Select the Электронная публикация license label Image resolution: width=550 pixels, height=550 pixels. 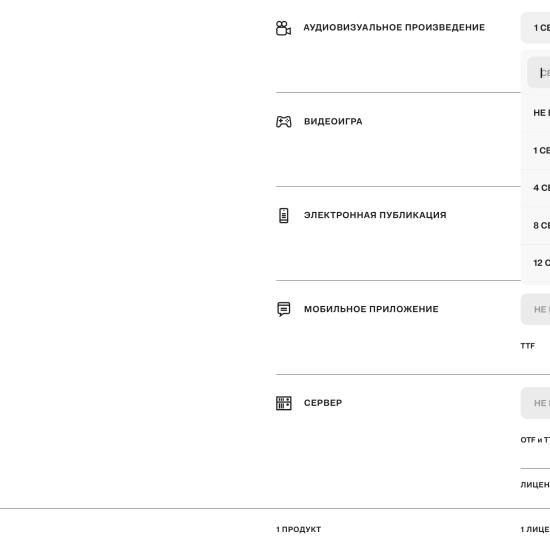pos(375,215)
